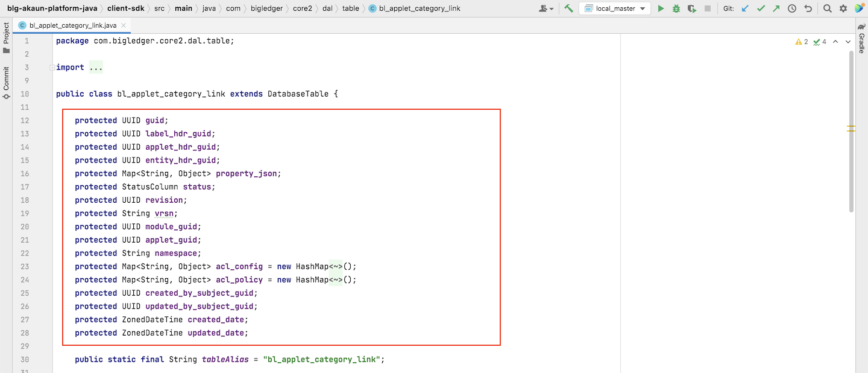868x373 pixels.
Task: Click the java breadcrumb
Action: click(x=209, y=8)
